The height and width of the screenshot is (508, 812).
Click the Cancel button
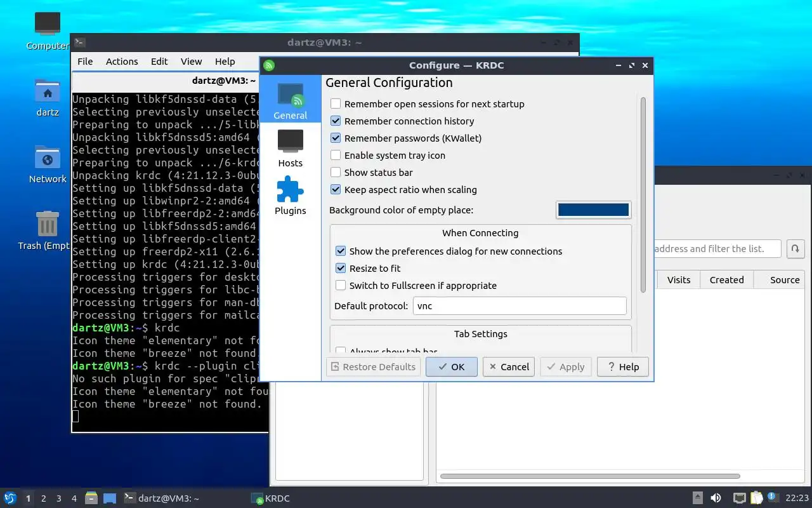pyautogui.click(x=509, y=367)
